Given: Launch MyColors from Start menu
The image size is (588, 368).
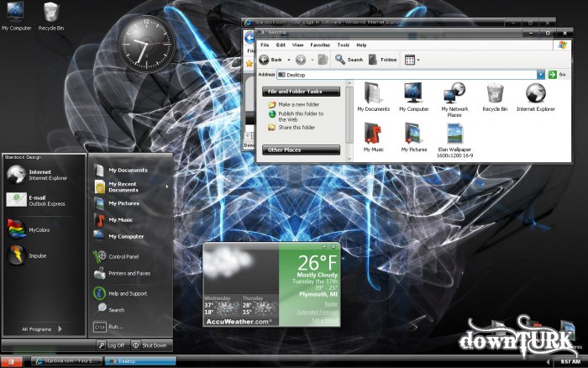Looking at the screenshot, I should [x=29, y=229].
